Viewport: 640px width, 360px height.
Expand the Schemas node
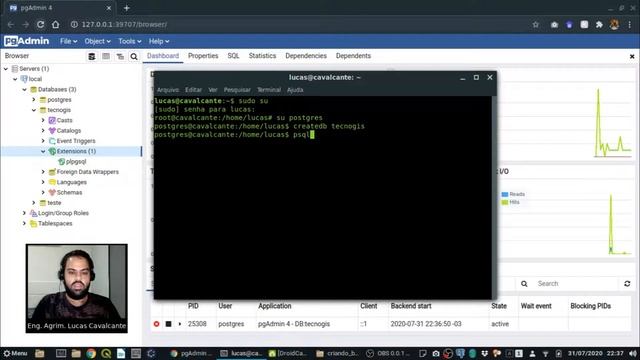click(x=43, y=193)
